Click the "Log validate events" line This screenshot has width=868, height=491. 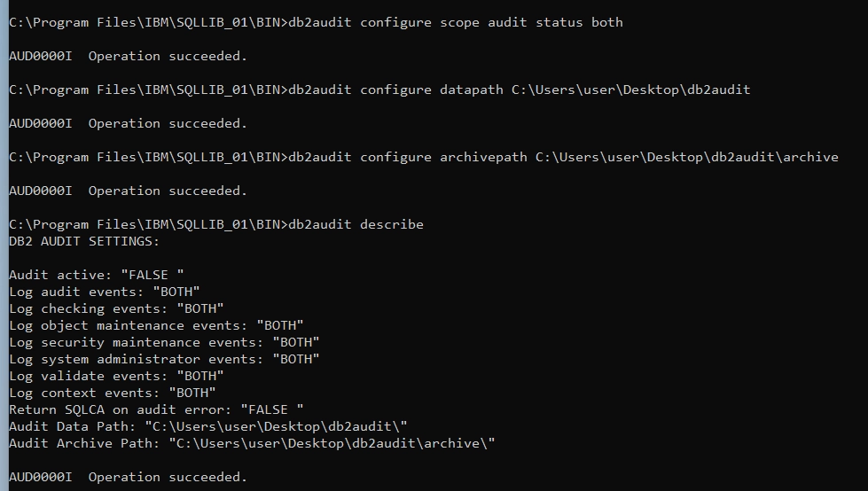click(x=116, y=376)
